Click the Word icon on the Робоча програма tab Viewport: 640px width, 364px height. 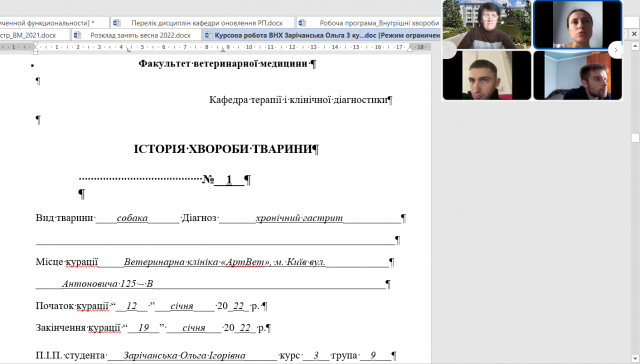click(x=302, y=23)
